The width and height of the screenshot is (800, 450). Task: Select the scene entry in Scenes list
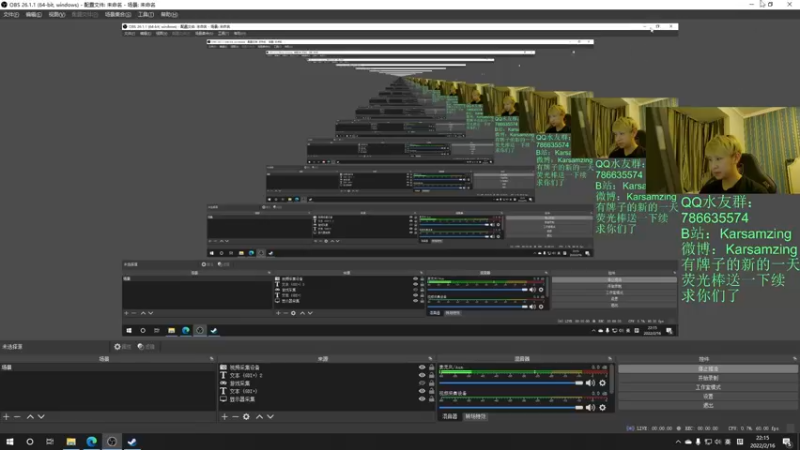point(108,367)
